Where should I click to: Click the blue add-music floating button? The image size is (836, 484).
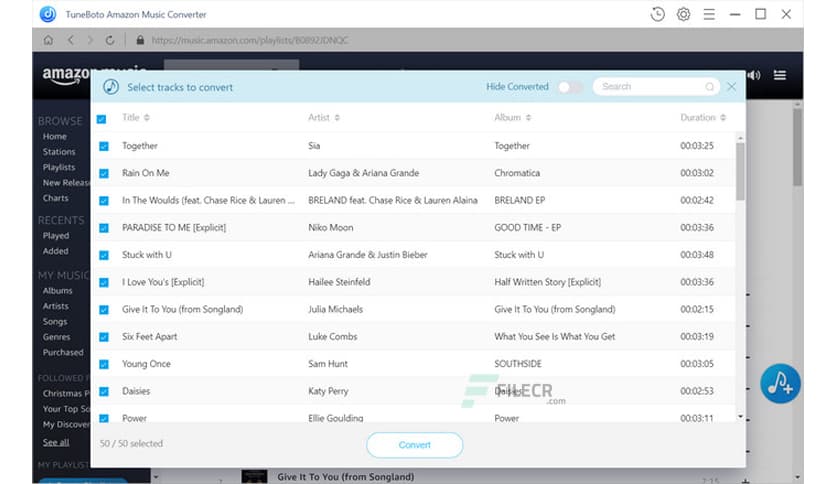click(x=780, y=384)
